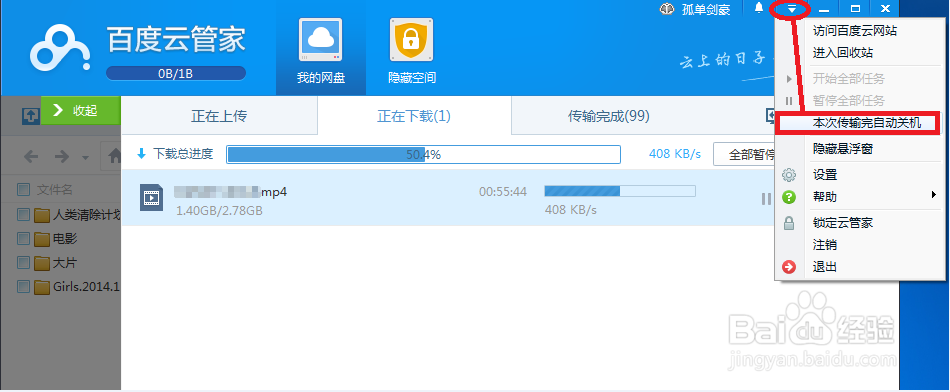Open 设置 from the menu
Viewport: 950px width, 392px height.
pos(825,174)
